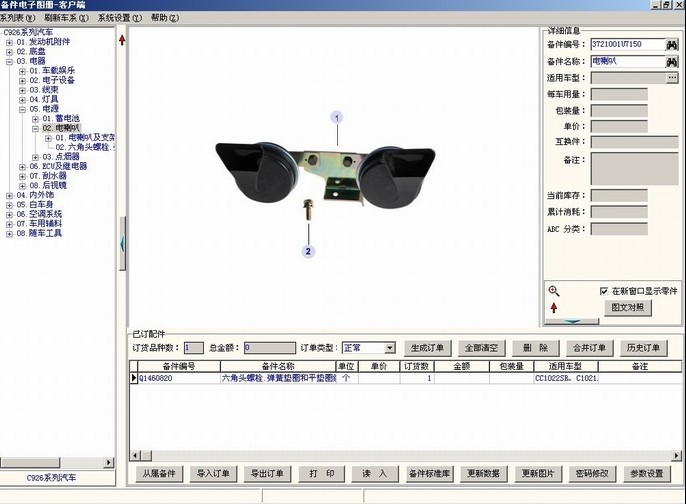The height and width of the screenshot is (504, 686).
Task: Click red up arrow beside the parts tree
Action: point(122,41)
